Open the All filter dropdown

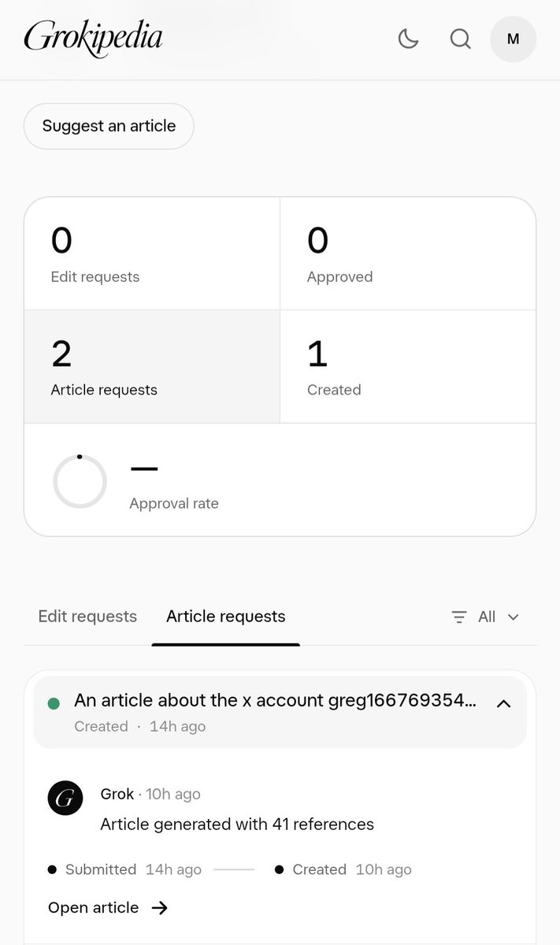tap(485, 617)
